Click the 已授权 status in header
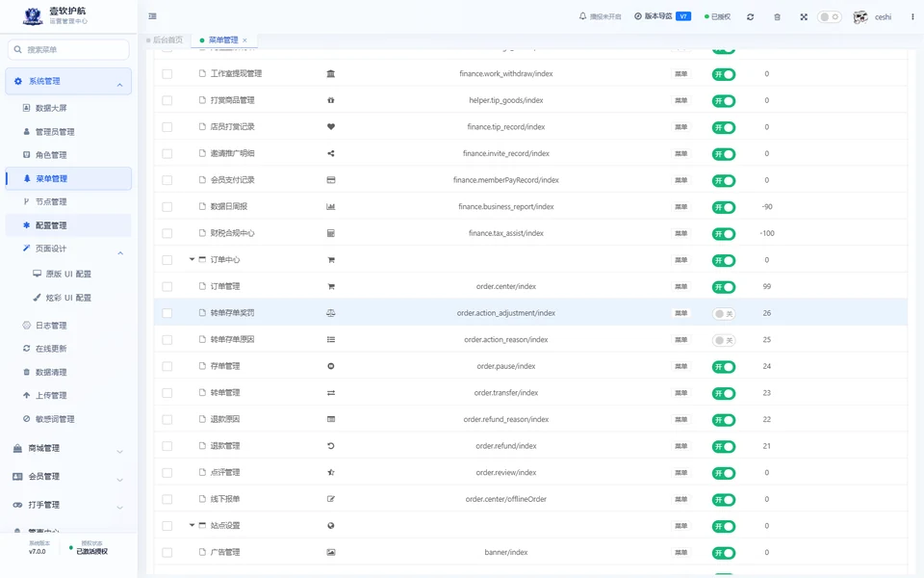The image size is (924, 578). tap(717, 17)
